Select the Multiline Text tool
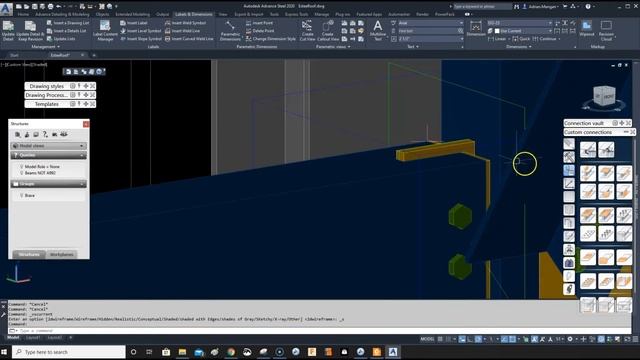Viewport: 640px width, 360px height. (378, 31)
